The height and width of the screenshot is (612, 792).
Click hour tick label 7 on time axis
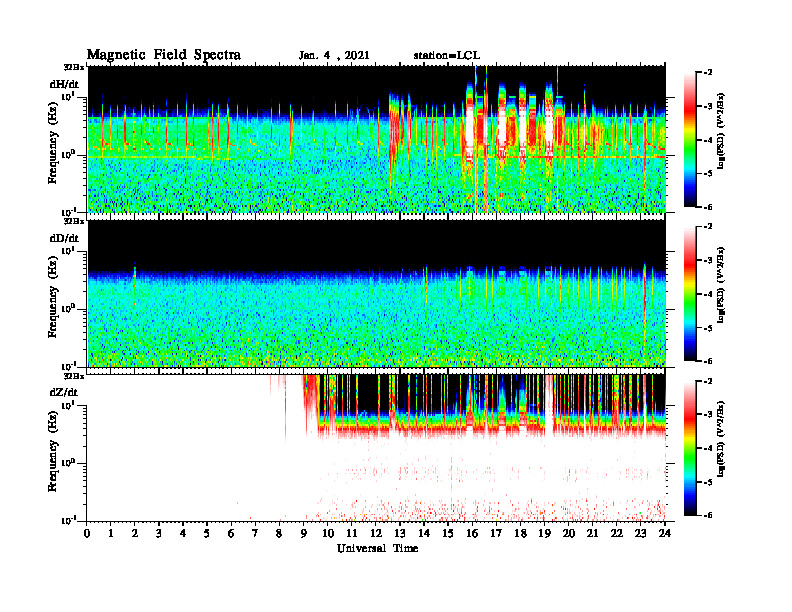coord(255,534)
